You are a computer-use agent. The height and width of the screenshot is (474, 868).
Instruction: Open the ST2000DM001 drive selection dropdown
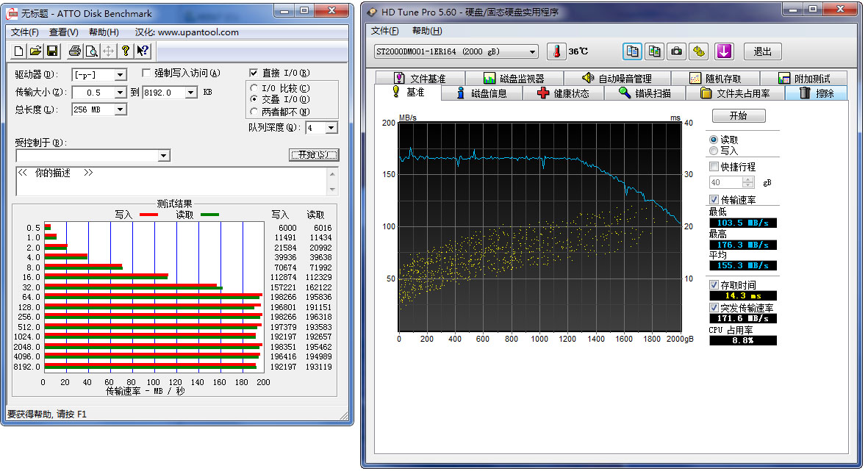coord(533,51)
